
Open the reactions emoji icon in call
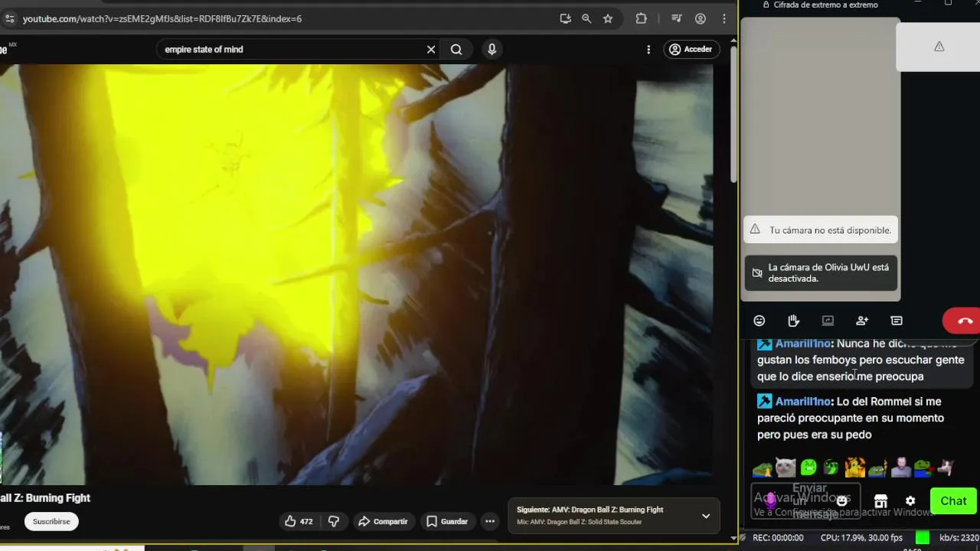click(x=759, y=321)
